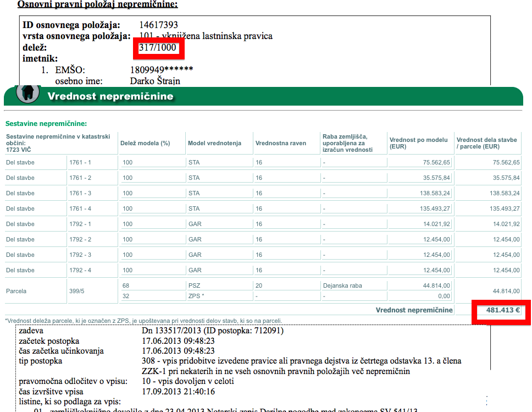Select row cell 1792 - 3

[80, 255]
